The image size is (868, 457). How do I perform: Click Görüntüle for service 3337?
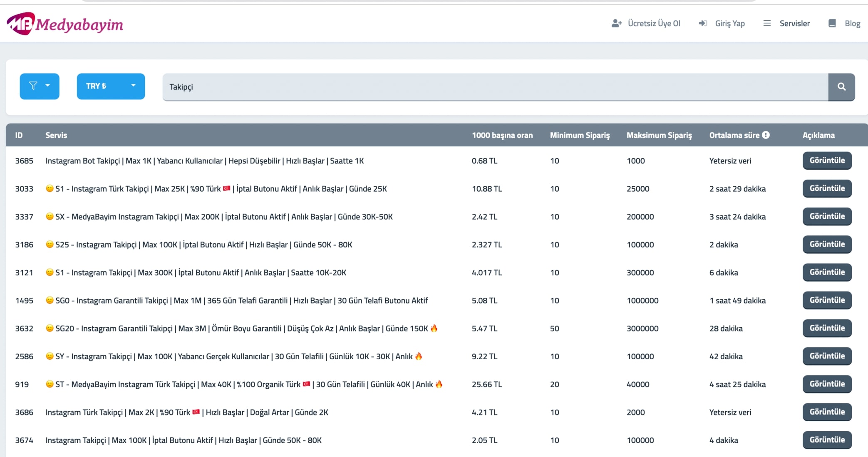827,216
